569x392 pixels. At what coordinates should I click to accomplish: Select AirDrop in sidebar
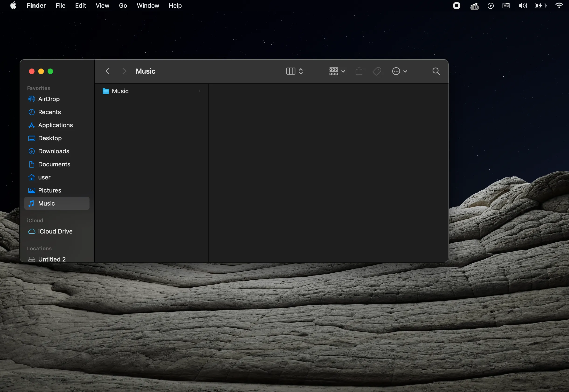pyautogui.click(x=49, y=99)
